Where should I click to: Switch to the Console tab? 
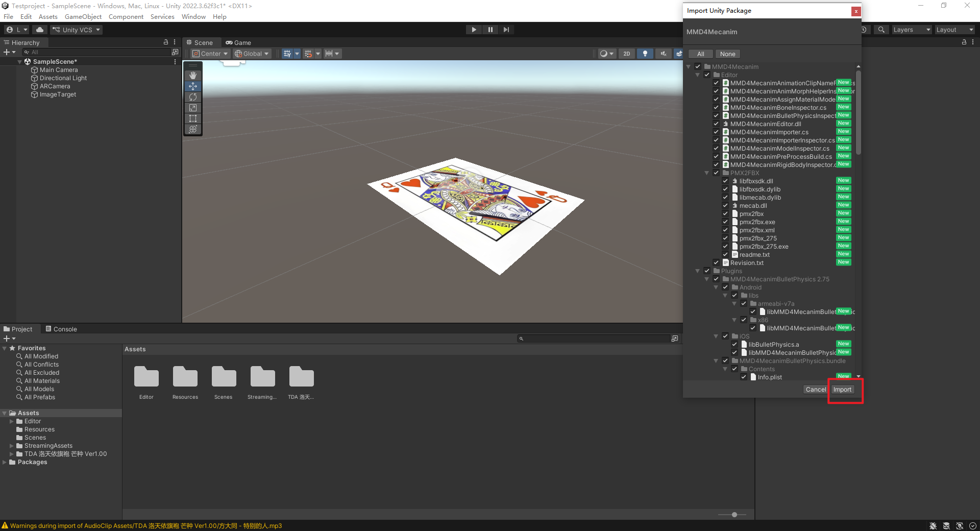[x=61, y=329]
